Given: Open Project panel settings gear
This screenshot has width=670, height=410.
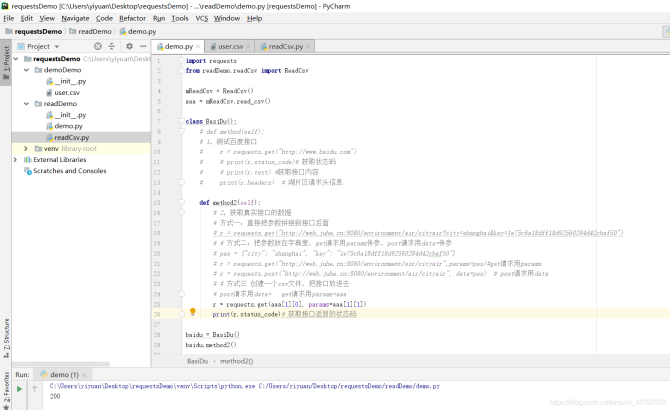Looking at the screenshot, I should pos(131,46).
